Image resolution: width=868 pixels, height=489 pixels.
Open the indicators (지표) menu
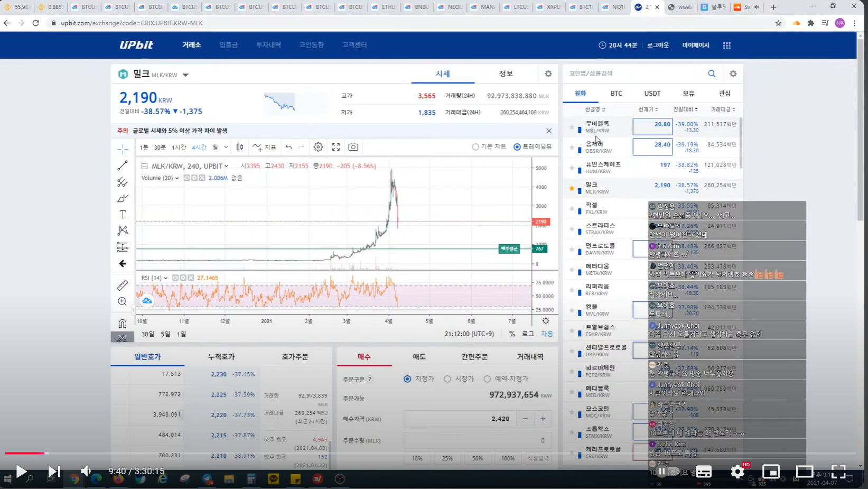tap(264, 147)
